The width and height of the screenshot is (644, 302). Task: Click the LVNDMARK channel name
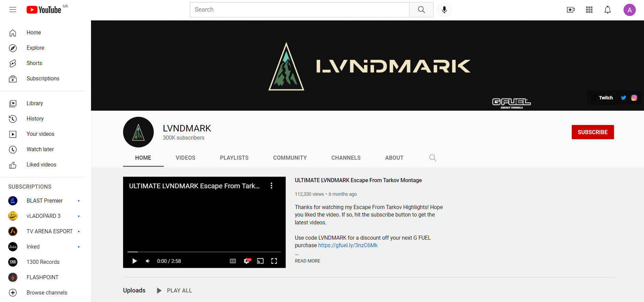(187, 128)
